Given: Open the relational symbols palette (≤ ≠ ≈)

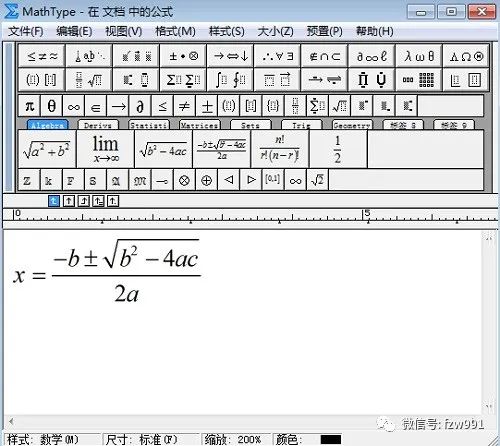Looking at the screenshot, I should click(42, 56).
